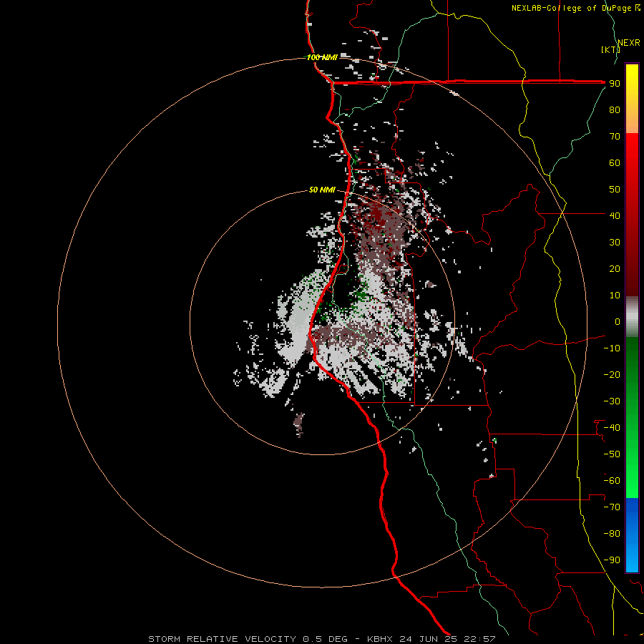Click the 50 value on velocity scale
Viewport: 644px width, 644px height.
point(615,190)
